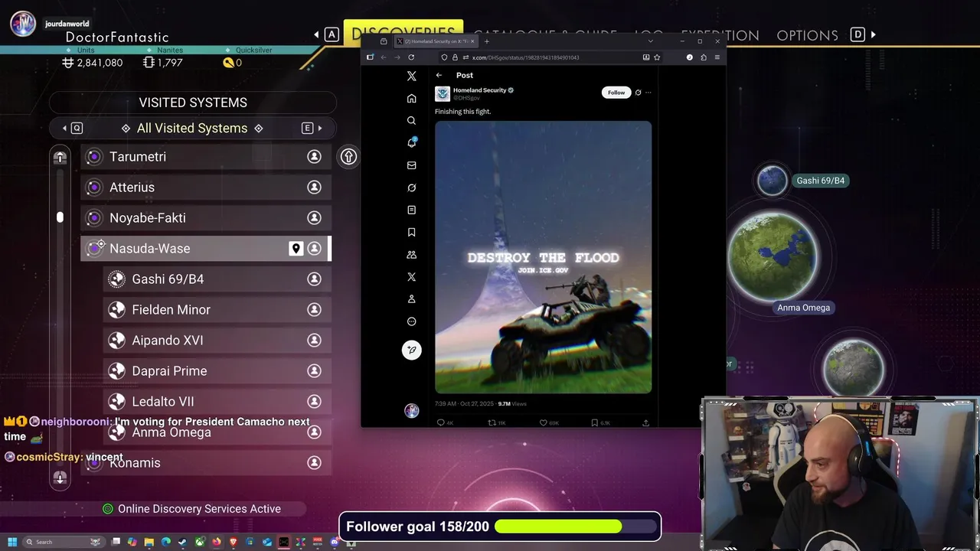Open Homeland Security profile name
The height and width of the screenshot is (551, 980).
[x=479, y=90]
